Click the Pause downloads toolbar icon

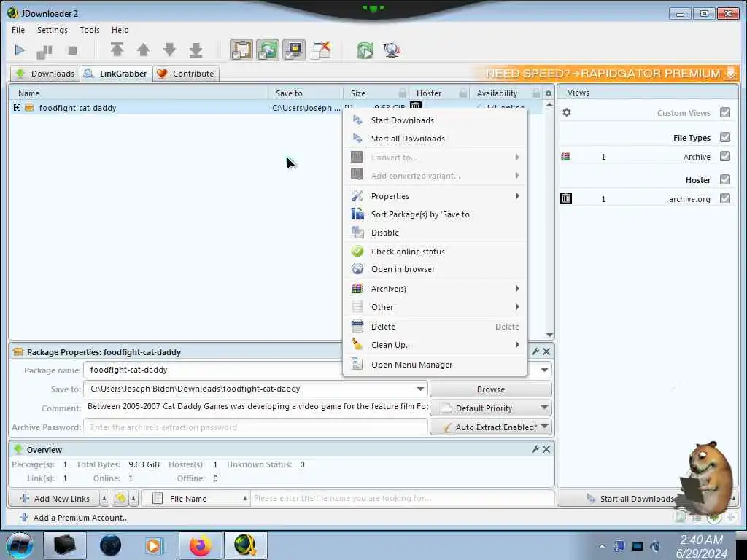tap(44, 50)
